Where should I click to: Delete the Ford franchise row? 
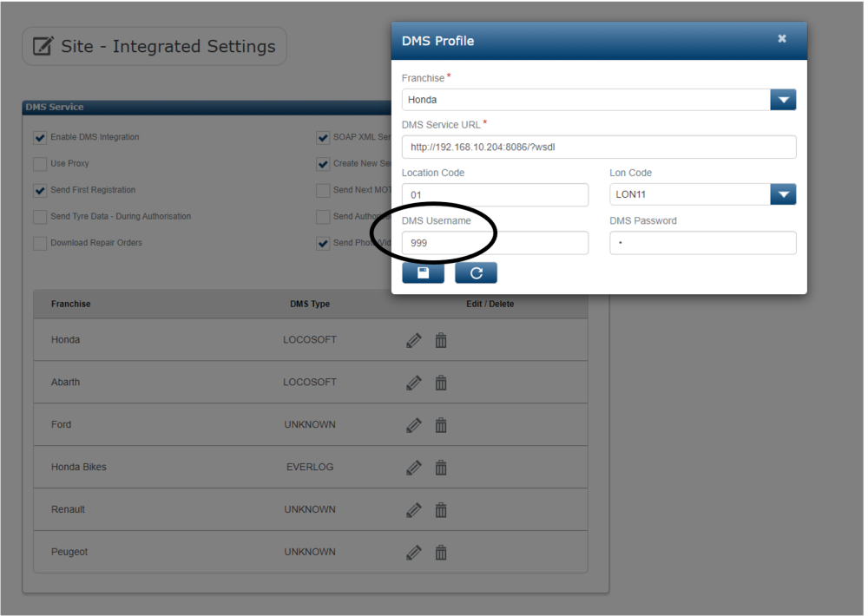pos(441,425)
